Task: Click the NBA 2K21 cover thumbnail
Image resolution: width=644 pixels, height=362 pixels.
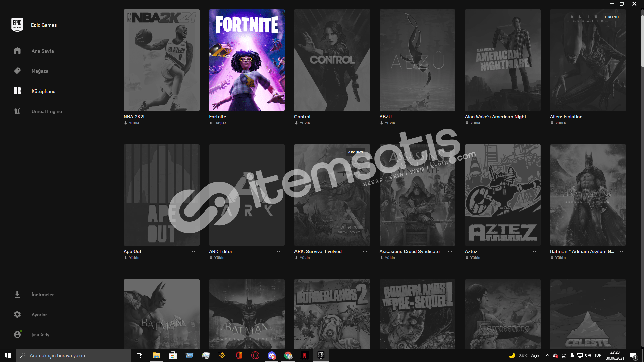Action: tap(162, 60)
